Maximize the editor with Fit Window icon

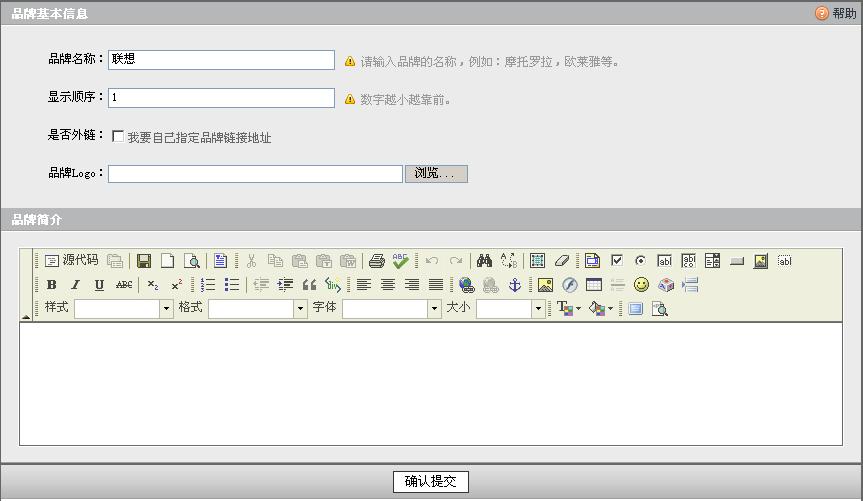636,308
